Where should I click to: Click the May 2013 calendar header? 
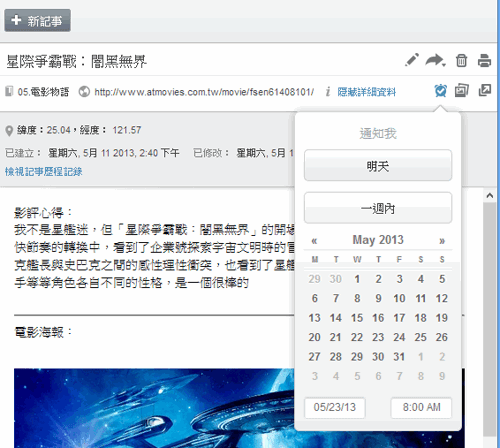click(x=378, y=240)
